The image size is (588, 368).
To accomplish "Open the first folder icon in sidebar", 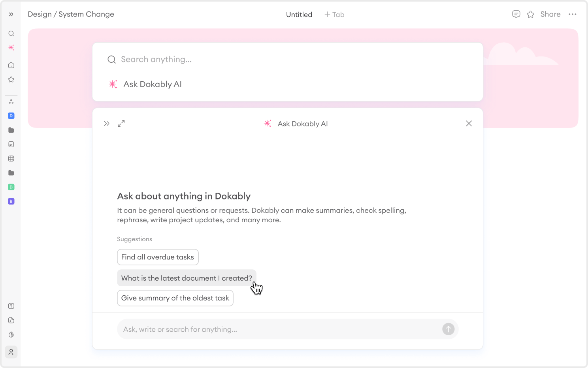I will tap(11, 130).
